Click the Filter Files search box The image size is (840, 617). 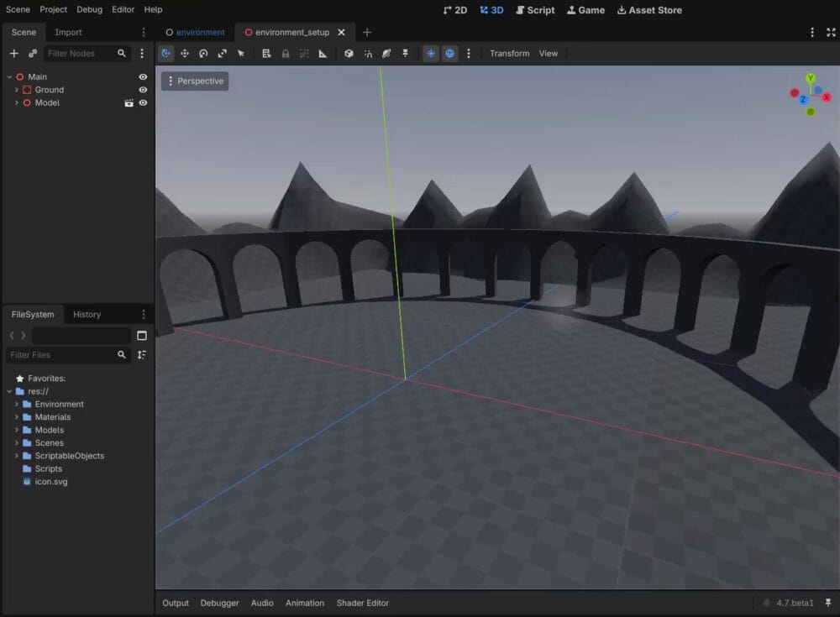67,355
